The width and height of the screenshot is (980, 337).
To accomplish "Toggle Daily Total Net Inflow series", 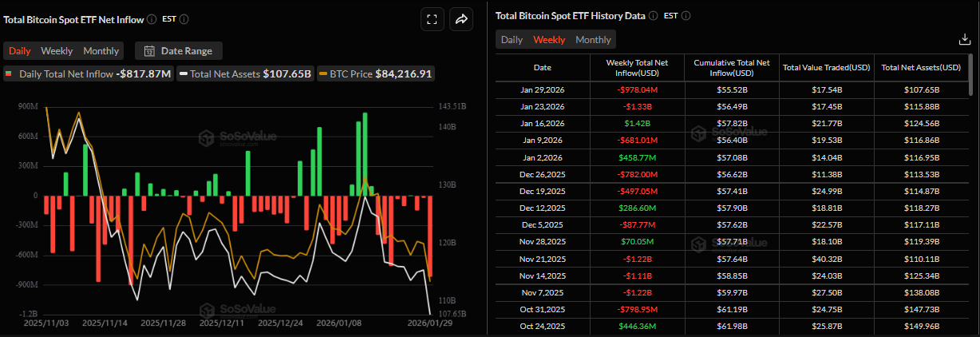I will click(x=88, y=73).
